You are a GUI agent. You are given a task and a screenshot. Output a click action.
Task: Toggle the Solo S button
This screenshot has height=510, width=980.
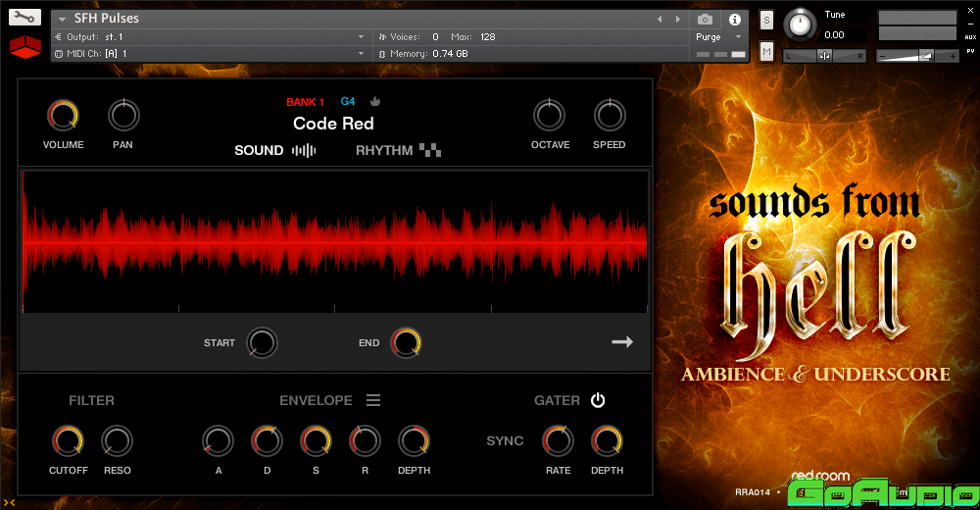[767, 20]
